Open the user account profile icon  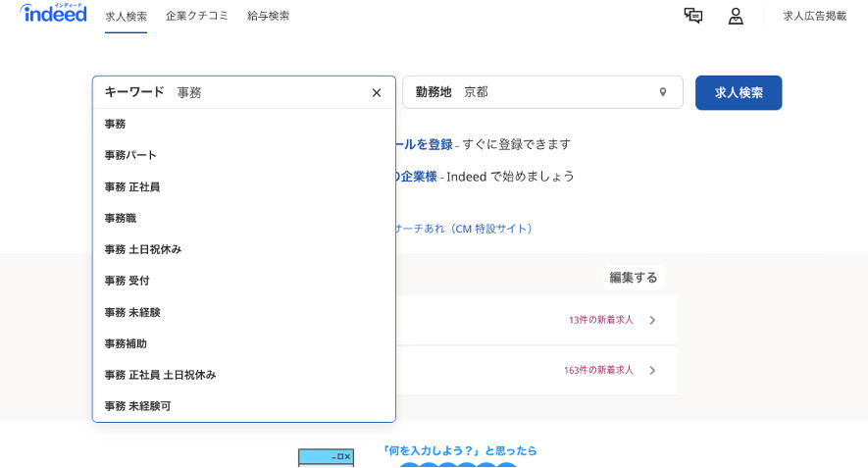click(736, 16)
